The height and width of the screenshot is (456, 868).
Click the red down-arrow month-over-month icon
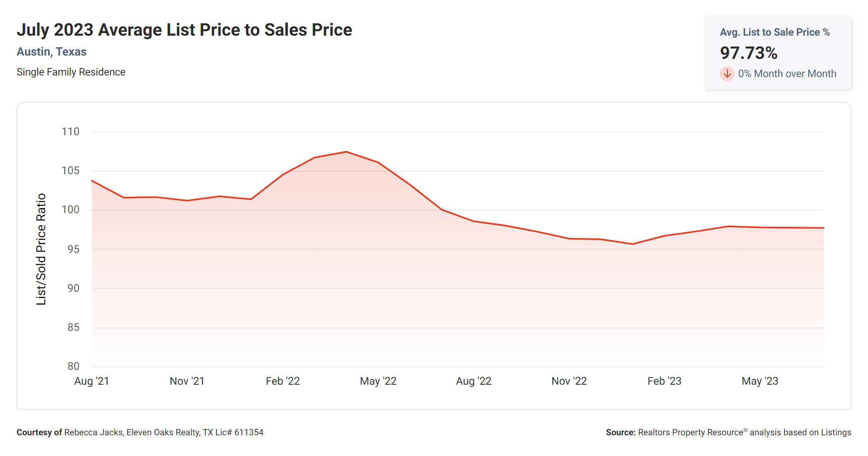727,74
